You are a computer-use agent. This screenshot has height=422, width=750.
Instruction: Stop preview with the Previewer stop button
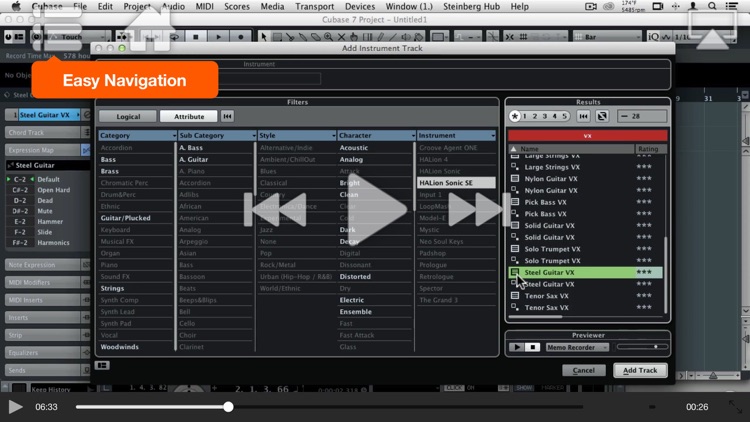coord(532,347)
